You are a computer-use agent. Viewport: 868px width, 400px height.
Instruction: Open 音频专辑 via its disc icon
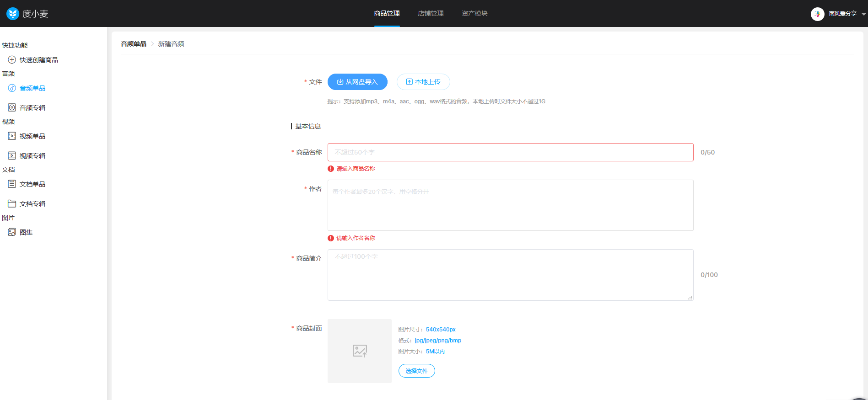pyautogui.click(x=12, y=108)
